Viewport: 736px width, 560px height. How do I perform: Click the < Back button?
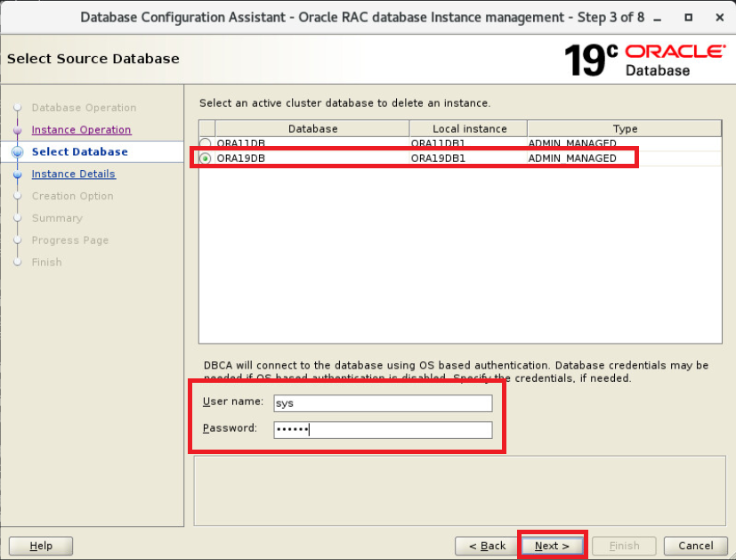[487, 546]
